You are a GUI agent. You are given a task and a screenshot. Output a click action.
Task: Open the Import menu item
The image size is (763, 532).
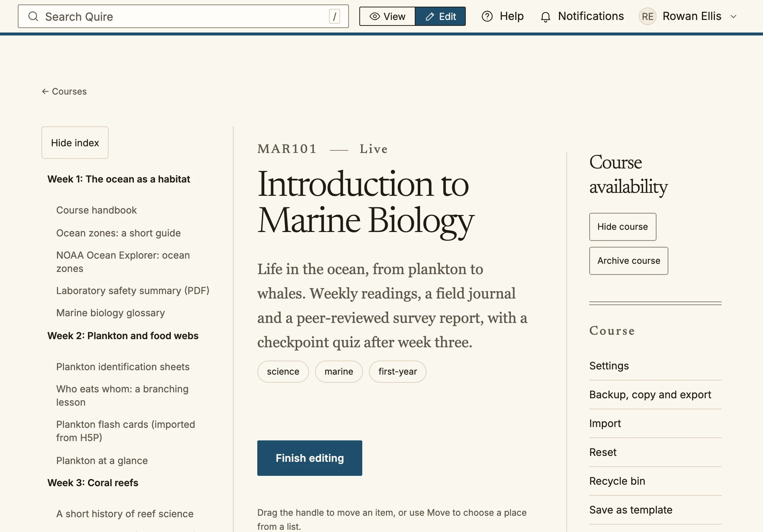pos(655,423)
